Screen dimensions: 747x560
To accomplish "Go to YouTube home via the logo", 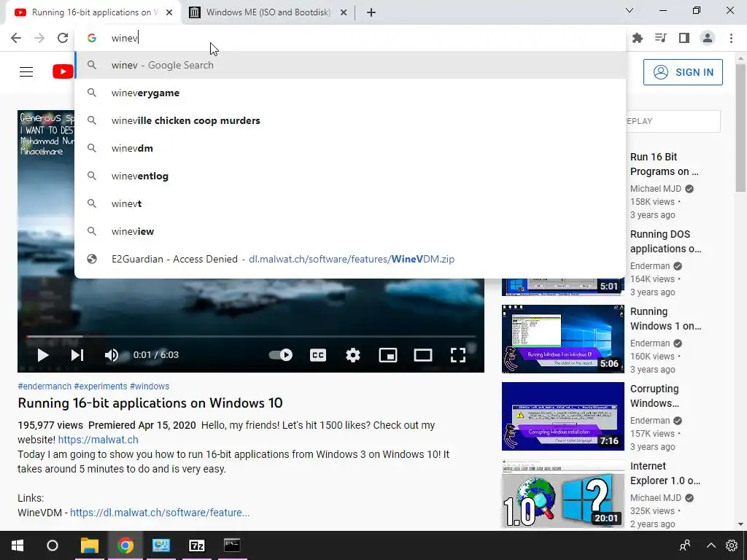I will pyautogui.click(x=63, y=72).
